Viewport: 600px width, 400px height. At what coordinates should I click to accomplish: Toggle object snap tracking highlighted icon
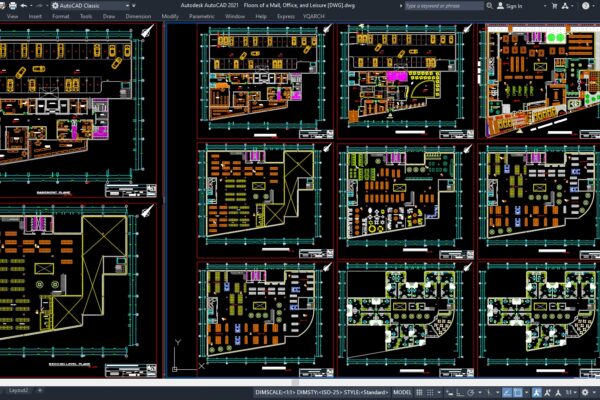click(x=507, y=392)
